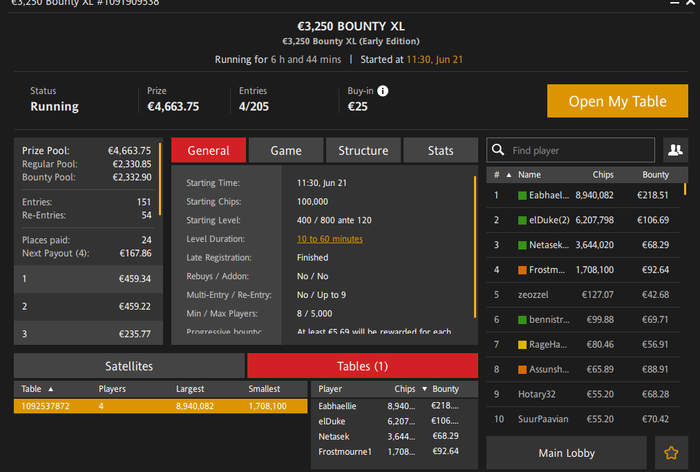Click second place payout €459.22 row
Viewport: 700px width, 472px height.
[x=88, y=306]
